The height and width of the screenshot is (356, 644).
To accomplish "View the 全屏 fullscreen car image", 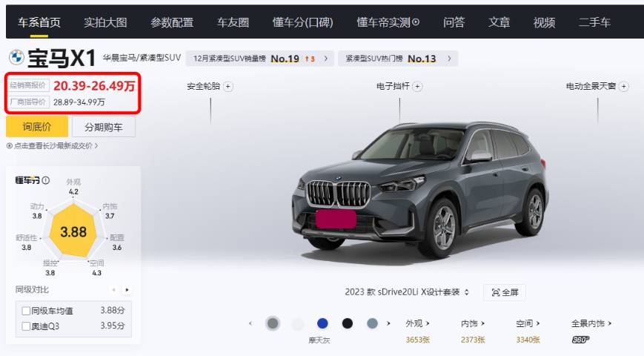I will [505, 292].
